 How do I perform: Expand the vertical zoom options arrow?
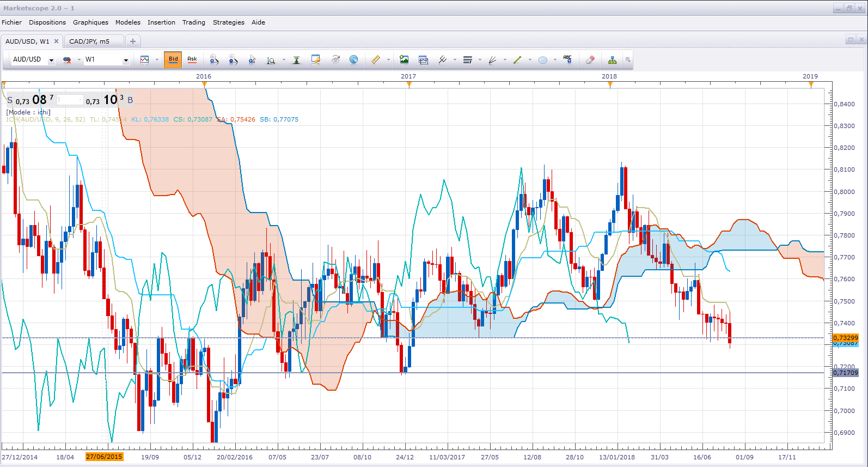(x=284, y=59)
